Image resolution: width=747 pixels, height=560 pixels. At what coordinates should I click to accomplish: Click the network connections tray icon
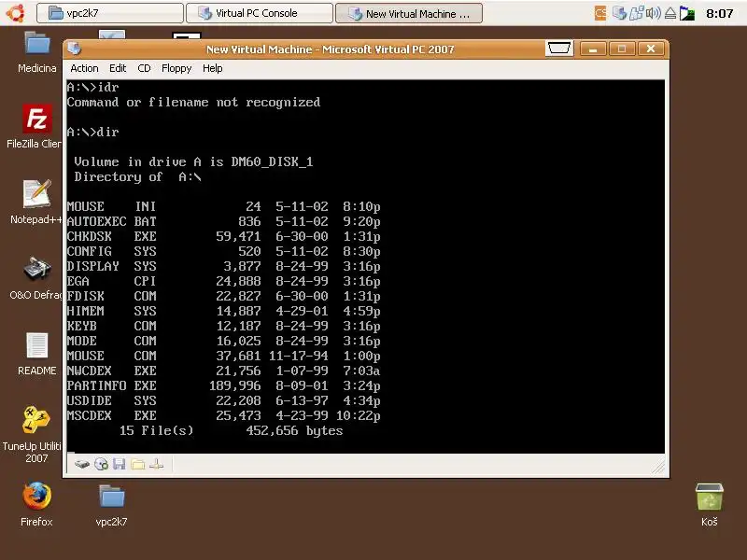636,13
